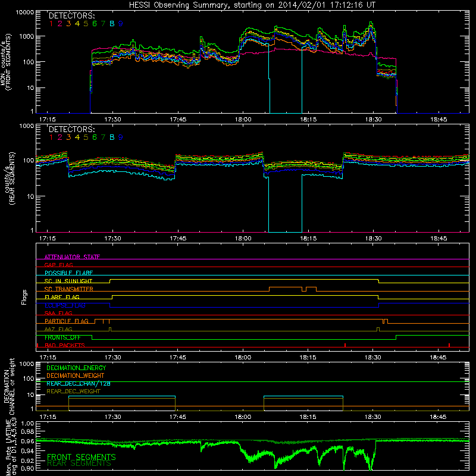
Task: Select blue detector 9 in front segments legend
Action: (121, 24)
